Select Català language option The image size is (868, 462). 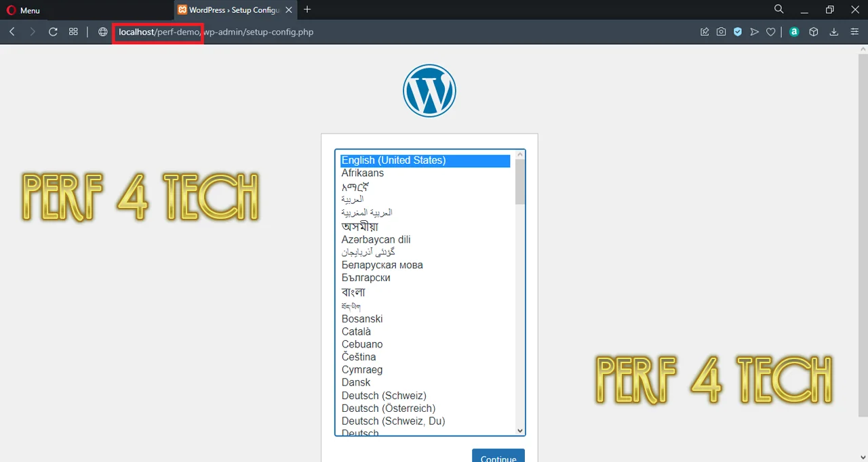tap(425, 332)
